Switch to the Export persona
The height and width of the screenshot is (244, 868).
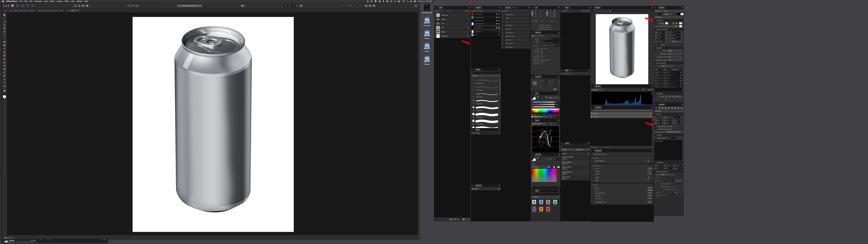[x=33, y=6]
